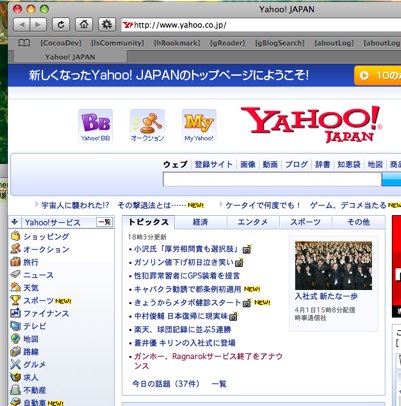
Task: Open the home page with the house icon
Action: tap(84, 25)
